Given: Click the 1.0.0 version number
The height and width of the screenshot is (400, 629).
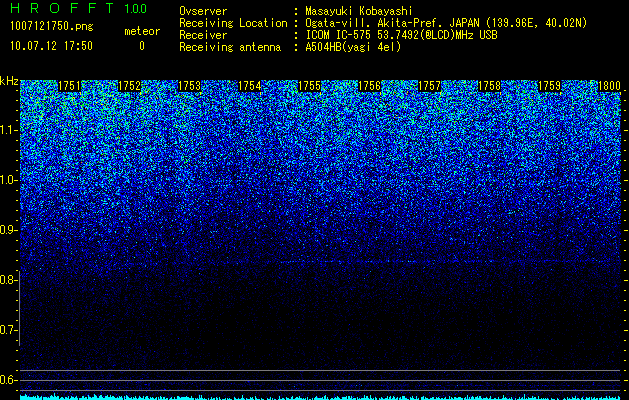Looking at the screenshot, I should click(x=136, y=9).
